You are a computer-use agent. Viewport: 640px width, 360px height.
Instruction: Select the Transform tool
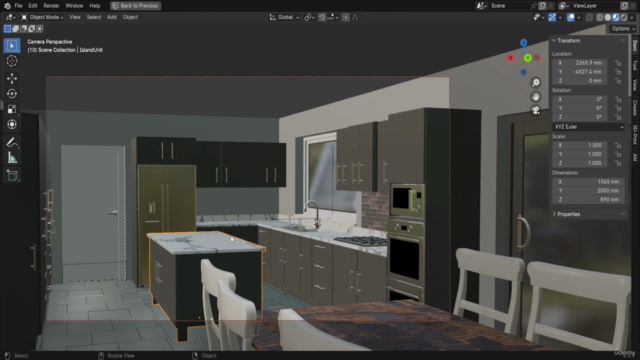pos(12,124)
